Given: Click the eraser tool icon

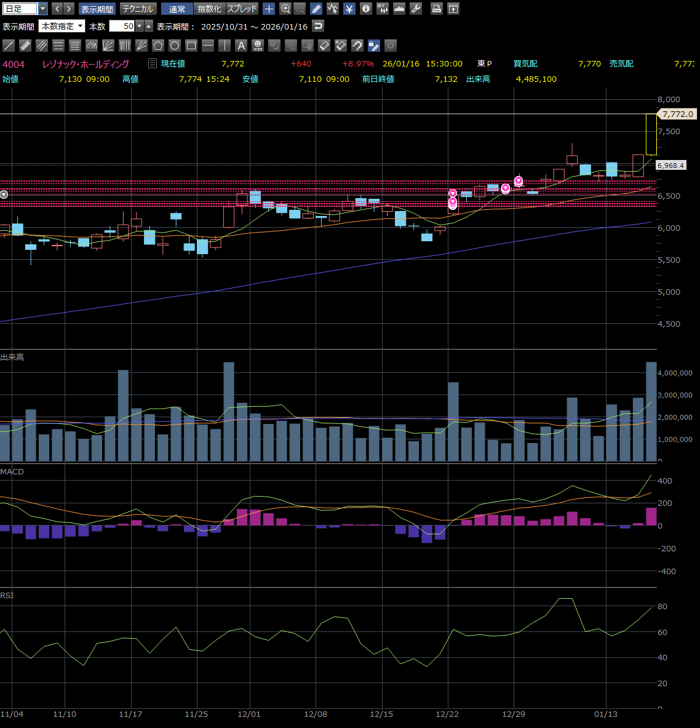Looking at the screenshot, I should tap(324, 45).
